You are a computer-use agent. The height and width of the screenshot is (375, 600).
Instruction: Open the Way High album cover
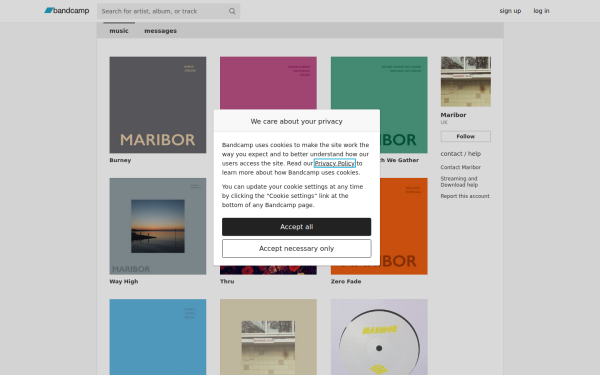[x=158, y=226]
